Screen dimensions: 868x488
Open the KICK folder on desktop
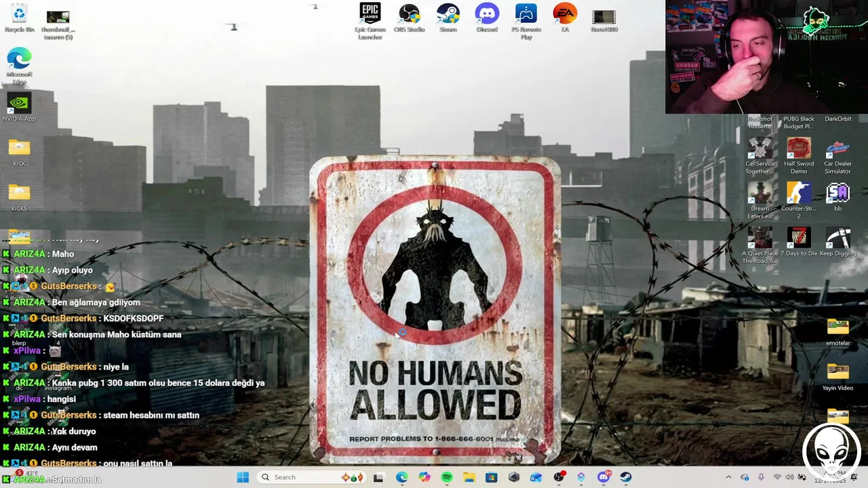coord(19,152)
